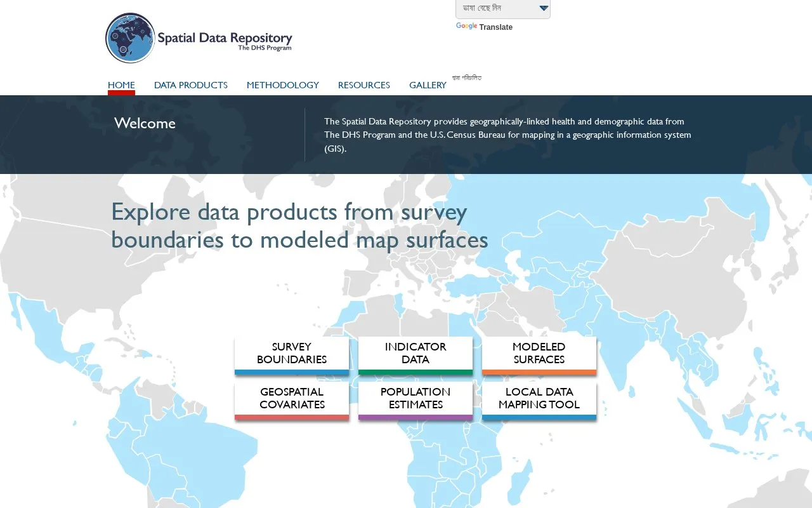The image size is (812, 508).
Task: Open the Population Estimates product
Action: (x=416, y=401)
